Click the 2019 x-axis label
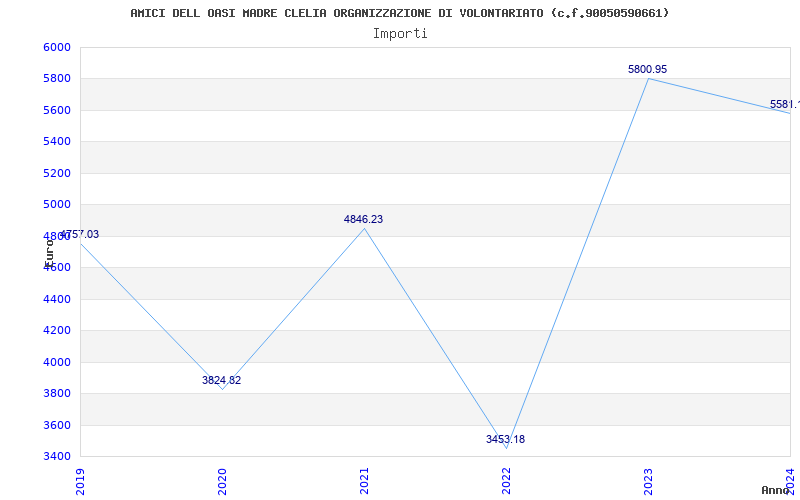 80,482
